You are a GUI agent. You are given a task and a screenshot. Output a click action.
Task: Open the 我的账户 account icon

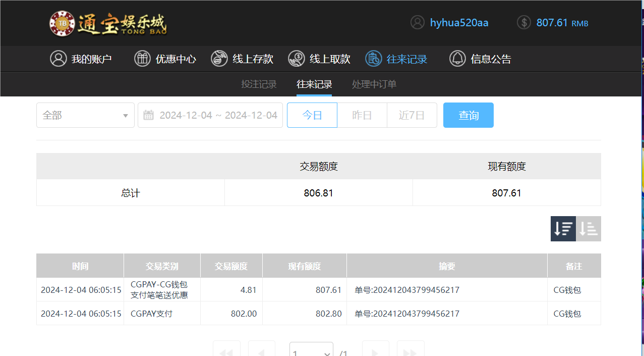pyautogui.click(x=58, y=58)
